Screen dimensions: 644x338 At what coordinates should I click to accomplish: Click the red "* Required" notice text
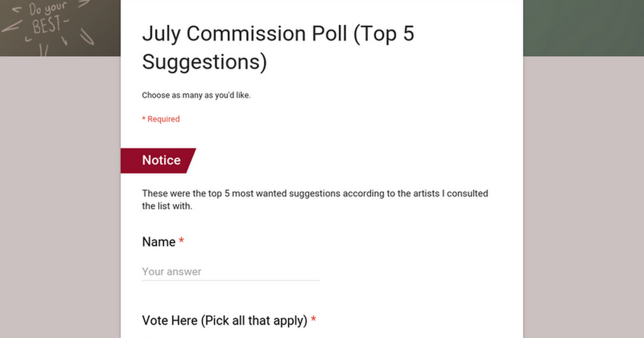point(161,119)
